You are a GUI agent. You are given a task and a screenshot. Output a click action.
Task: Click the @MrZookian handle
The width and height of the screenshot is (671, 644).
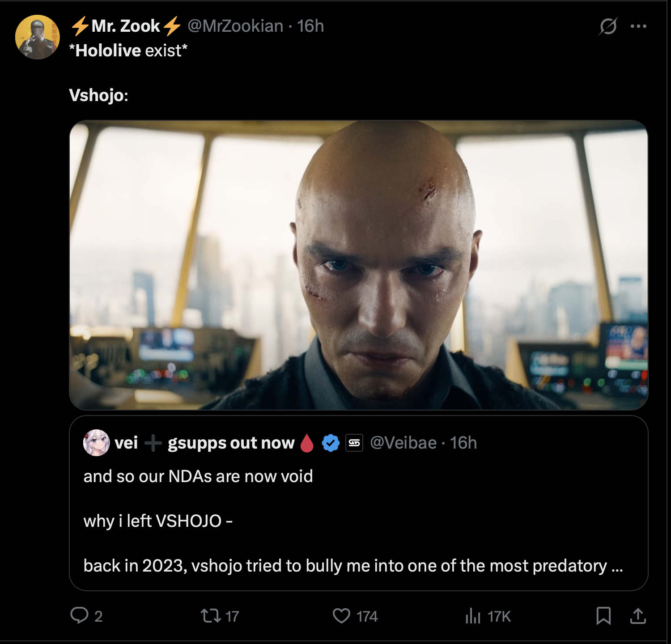coord(235,26)
